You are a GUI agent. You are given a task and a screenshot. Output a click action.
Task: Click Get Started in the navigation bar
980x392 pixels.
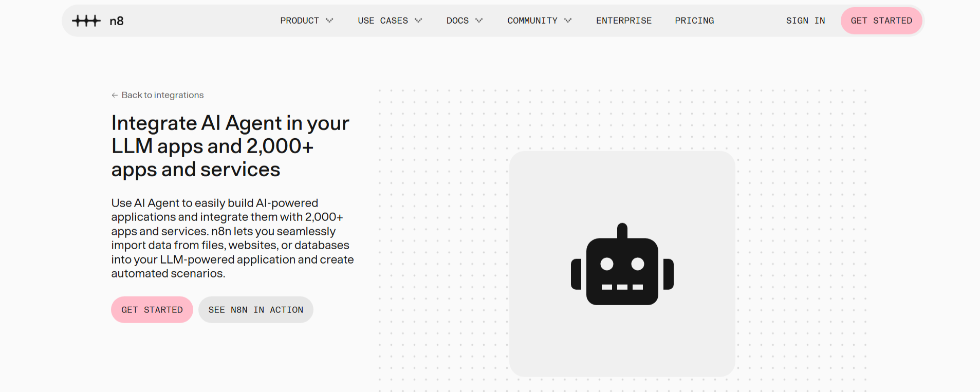(881, 21)
